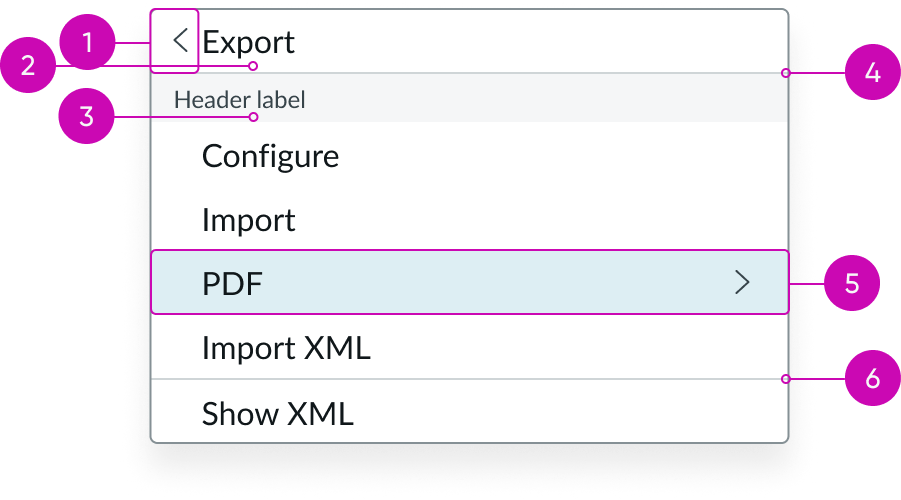Select the magenta annotation badge 3
Viewport: 901px width, 500px height.
point(86,116)
